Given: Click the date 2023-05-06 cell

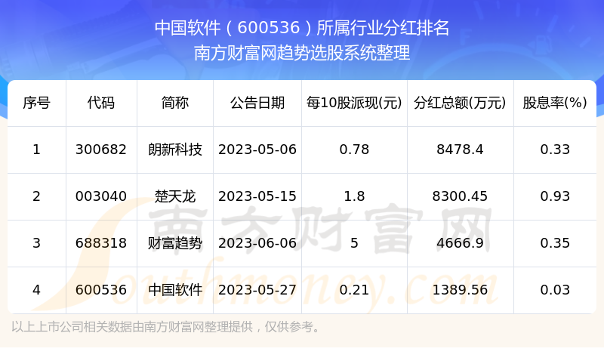Looking at the screenshot, I should (x=257, y=150).
